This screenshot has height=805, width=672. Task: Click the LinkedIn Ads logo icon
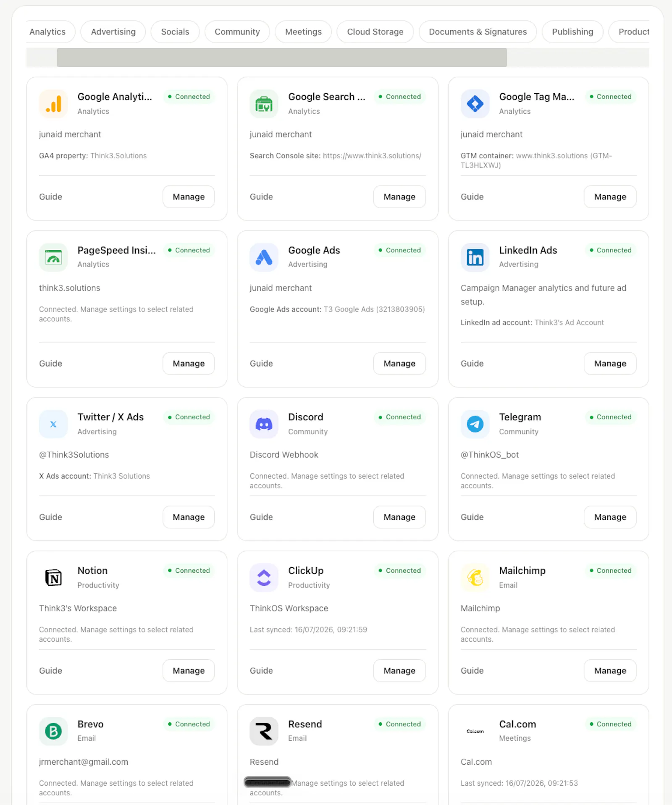pyautogui.click(x=475, y=257)
